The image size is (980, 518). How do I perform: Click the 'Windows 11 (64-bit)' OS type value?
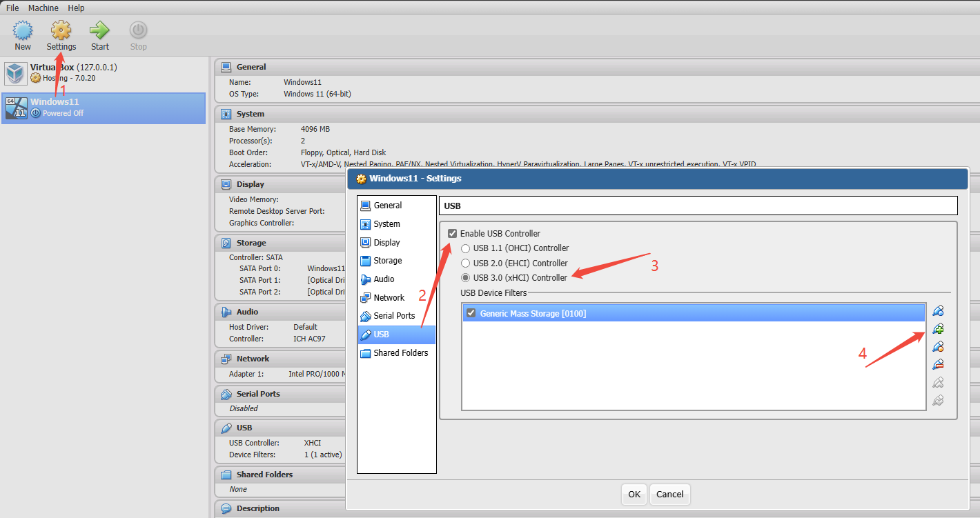tap(317, 94)
